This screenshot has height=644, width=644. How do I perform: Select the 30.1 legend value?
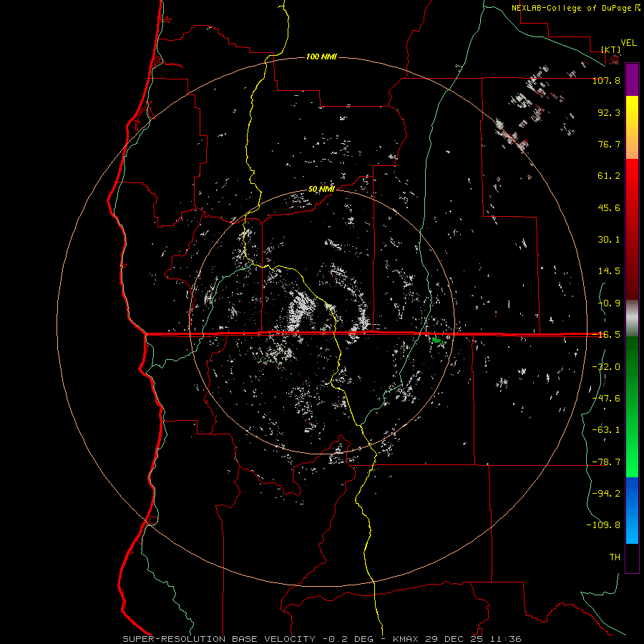[x=609, y=240]
